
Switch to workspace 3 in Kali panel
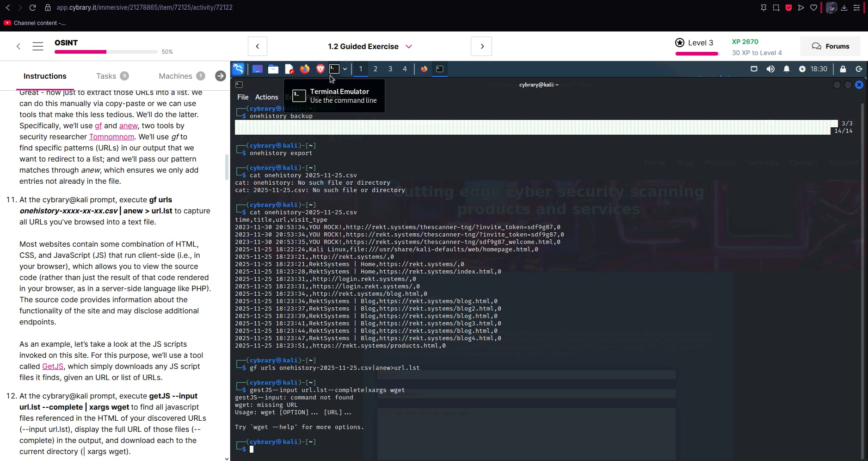pos(390,69)
